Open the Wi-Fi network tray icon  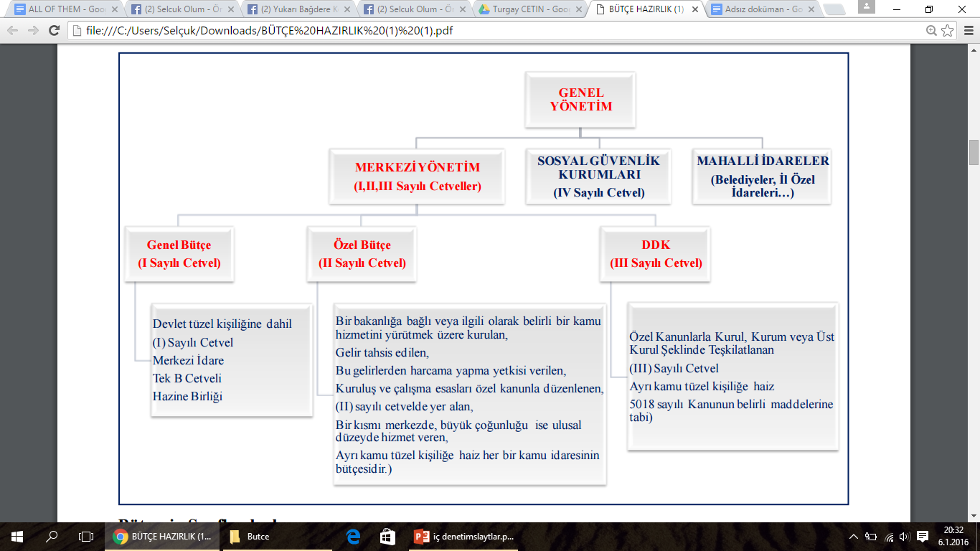pos(889,537)
